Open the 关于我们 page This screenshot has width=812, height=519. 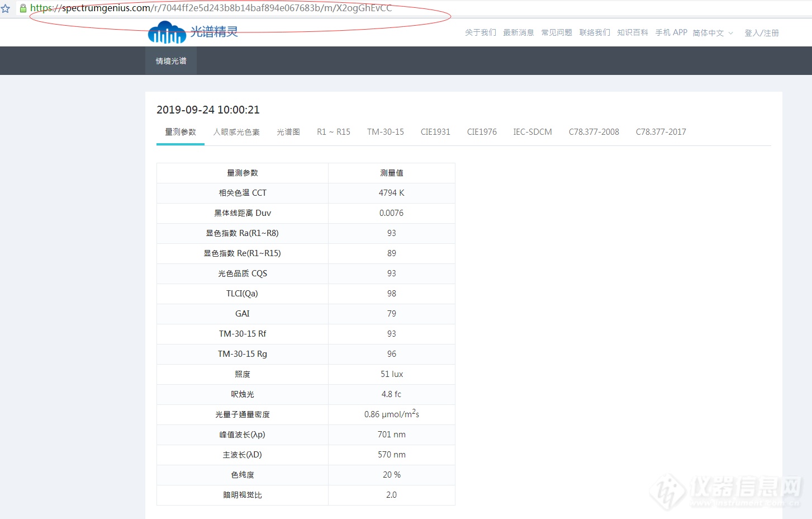click(x=481, y=32)
